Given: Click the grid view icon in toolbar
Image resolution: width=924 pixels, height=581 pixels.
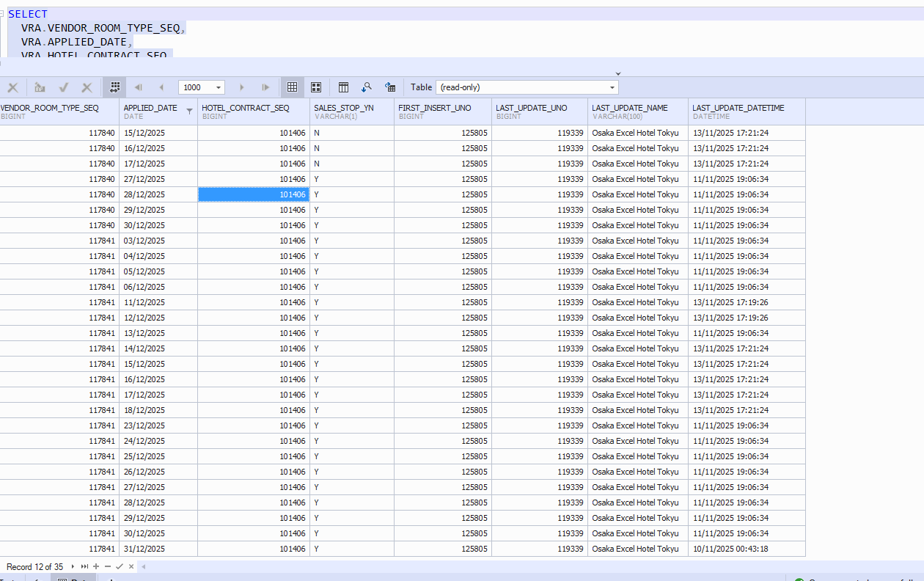Looking at the screenshot, I should tap(292, 87).
